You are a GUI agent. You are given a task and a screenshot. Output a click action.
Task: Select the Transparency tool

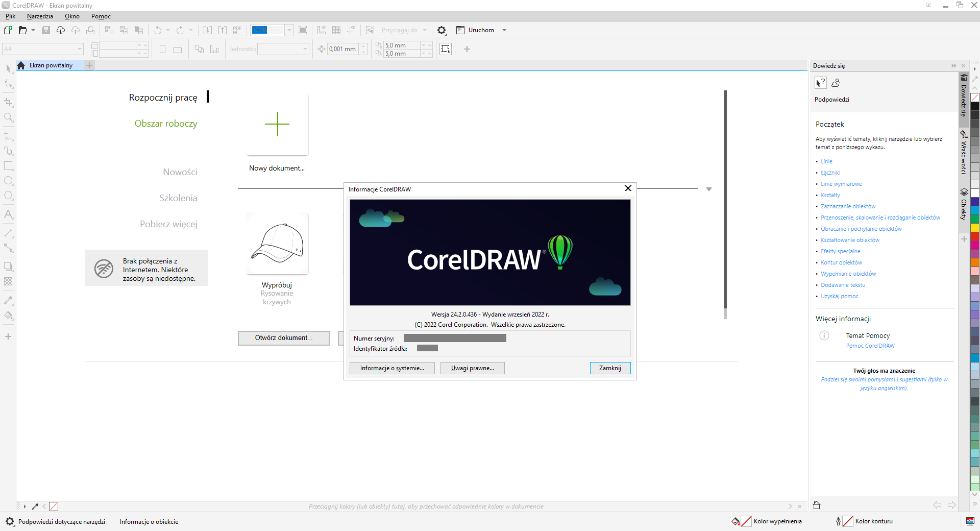(8, 281)
